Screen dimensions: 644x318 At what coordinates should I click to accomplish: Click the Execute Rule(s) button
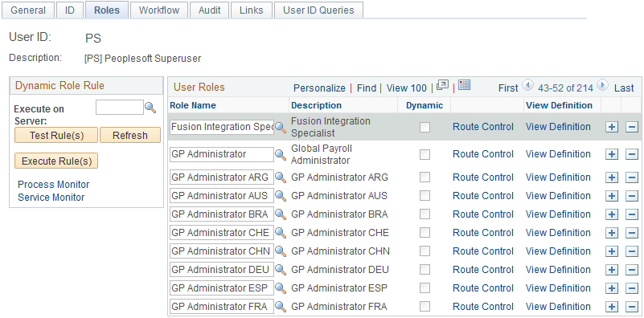(x=56, y=161)
